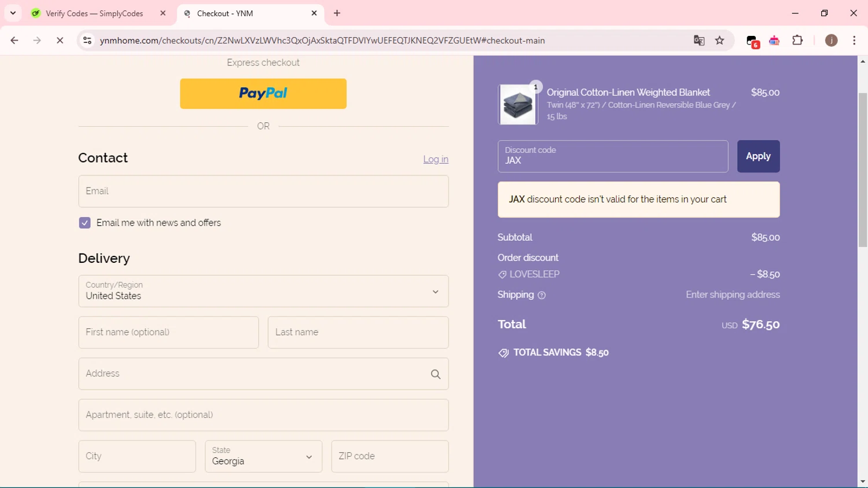
Task: Click the Discount code field containing JAX
Action: coord(613,156)
